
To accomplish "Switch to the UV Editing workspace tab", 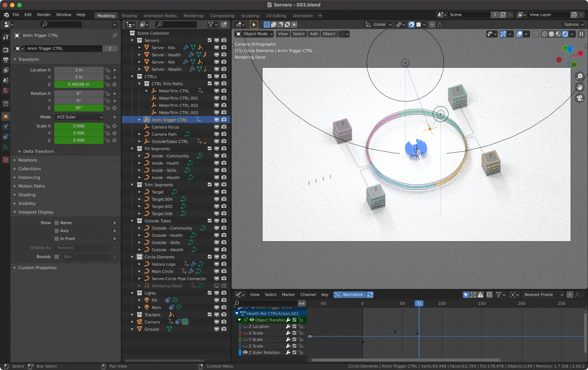I will pos(276,16).
